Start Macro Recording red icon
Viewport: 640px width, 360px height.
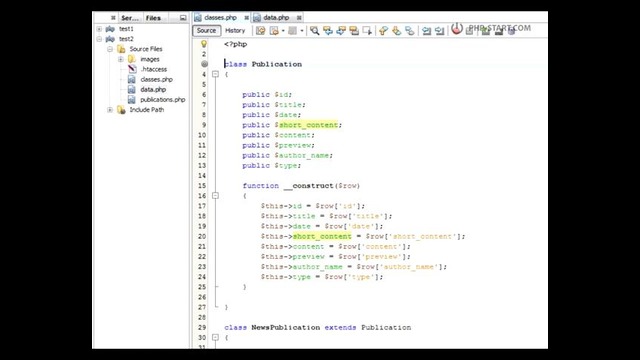coord(457,29)
